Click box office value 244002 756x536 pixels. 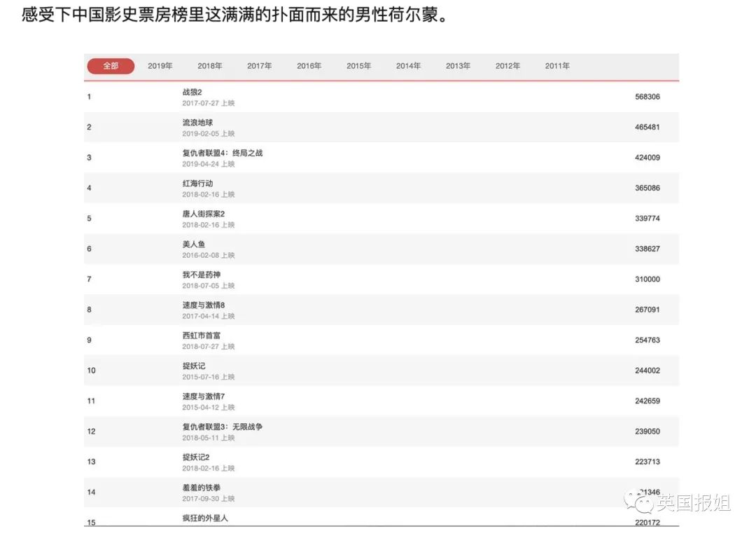pyautogui.click(x=647, y=371)
